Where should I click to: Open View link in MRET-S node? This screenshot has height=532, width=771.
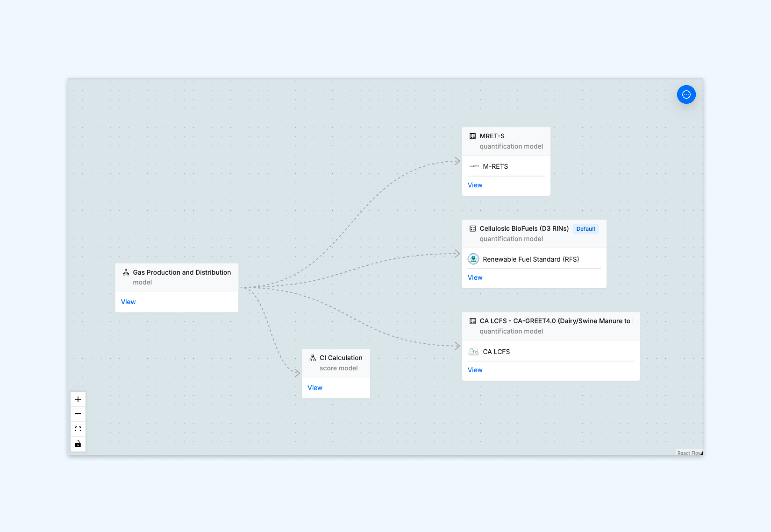pos(475,185)
